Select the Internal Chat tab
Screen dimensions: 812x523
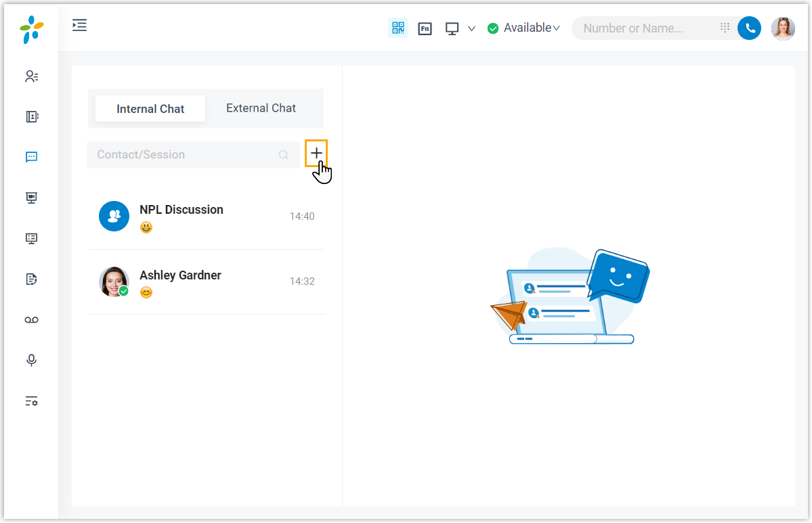(x=150, y=109)
